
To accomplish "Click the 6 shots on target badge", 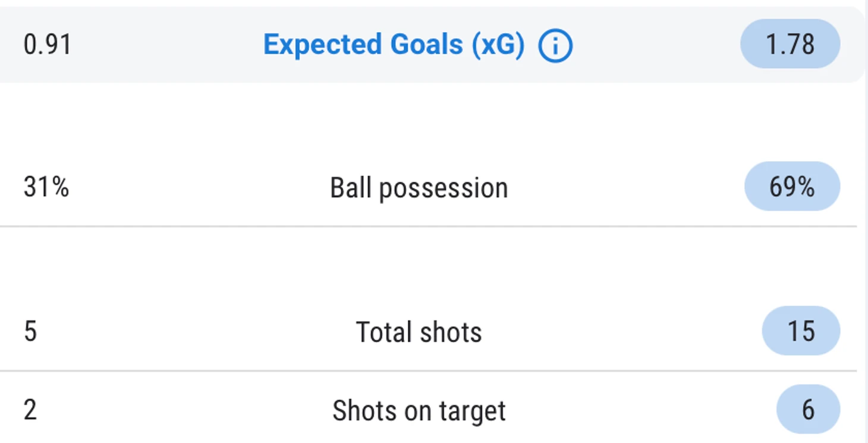I will (x=809, y=409).
